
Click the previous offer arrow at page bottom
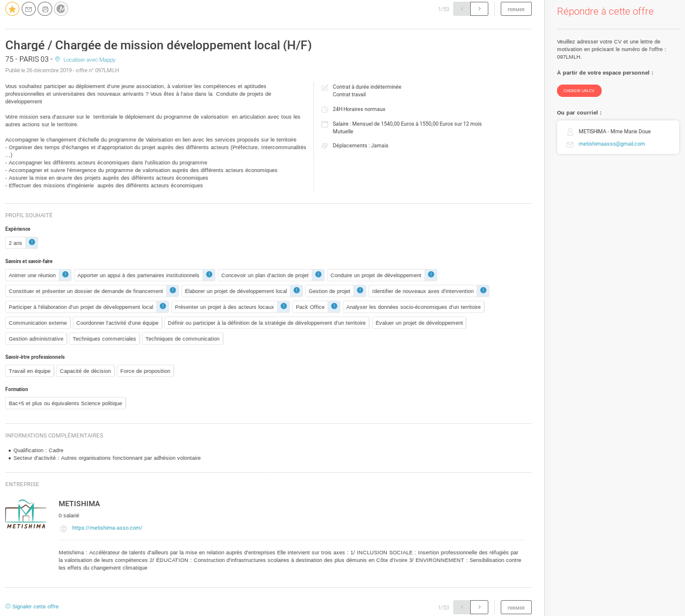[462, 607]
